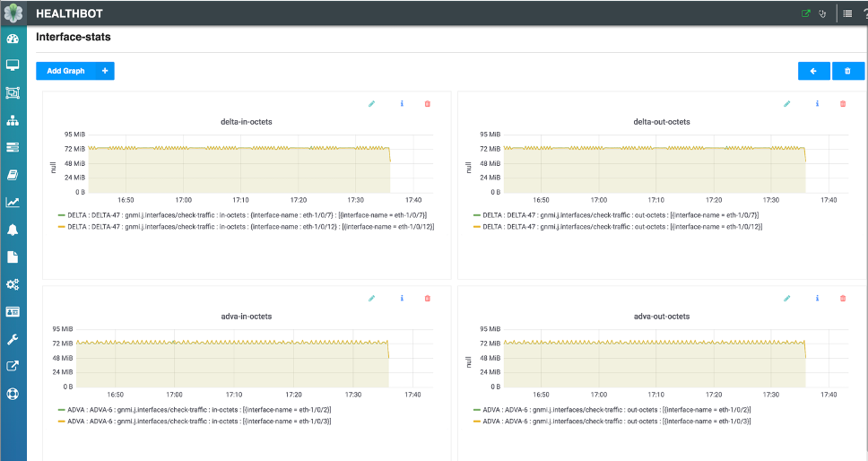Click the monitor icon in sidebar
Viewport: 868px width, 461px height.
click(x=13, y=65)
